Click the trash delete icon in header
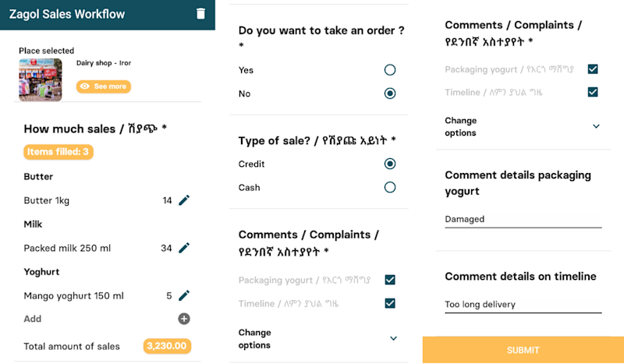This screenshot has height=364, width=624. [201, 14]
